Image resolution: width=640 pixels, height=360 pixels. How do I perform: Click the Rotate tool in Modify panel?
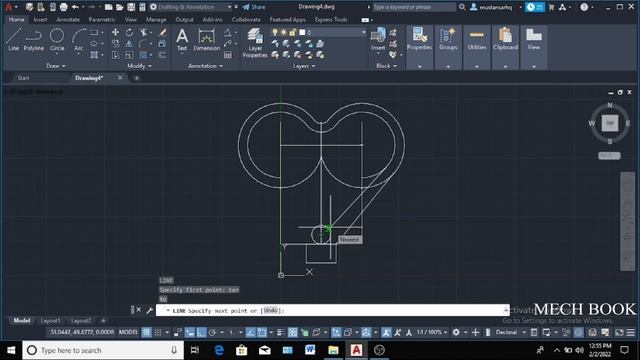[129, 32]
